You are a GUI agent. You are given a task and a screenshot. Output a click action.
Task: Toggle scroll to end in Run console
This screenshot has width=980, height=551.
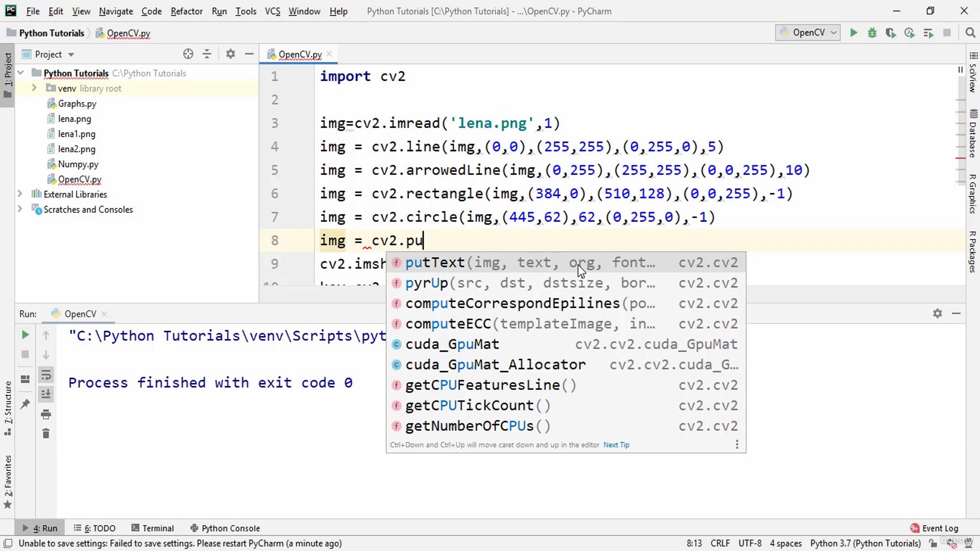point(46,394)
